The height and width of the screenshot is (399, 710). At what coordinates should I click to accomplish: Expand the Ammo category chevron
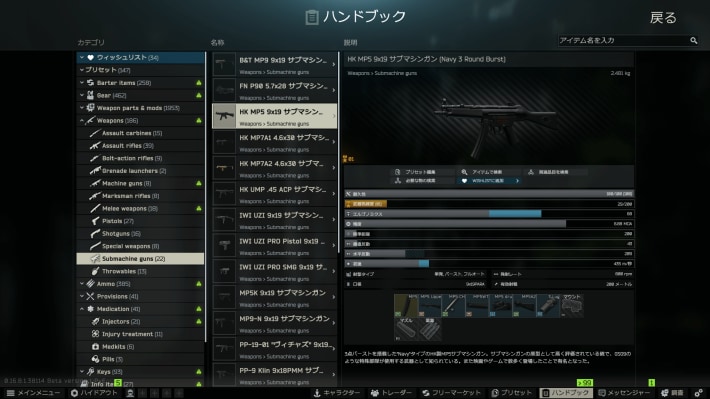(82, 284)
